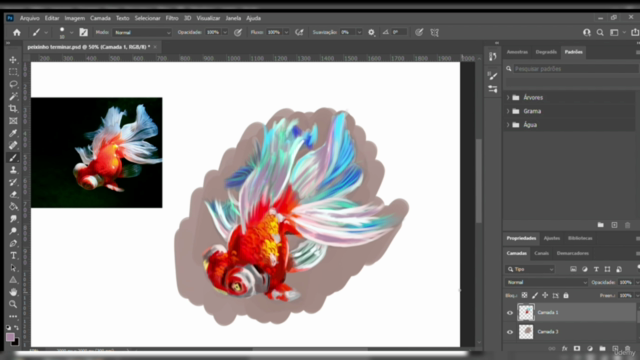Select the Eyedropper tool
The image size is (640, 360).
point(13,133)
